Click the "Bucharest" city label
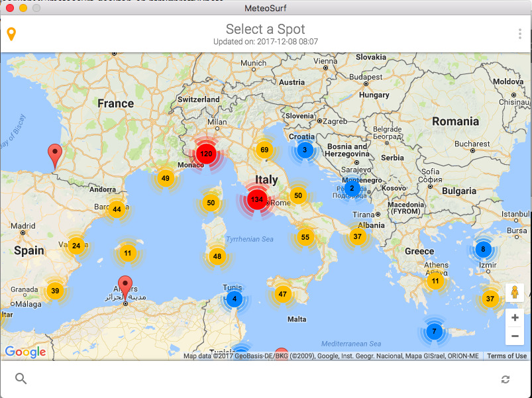Image resolution: width=532 pixels, height=398 pixels. click(x=472, y=144)
